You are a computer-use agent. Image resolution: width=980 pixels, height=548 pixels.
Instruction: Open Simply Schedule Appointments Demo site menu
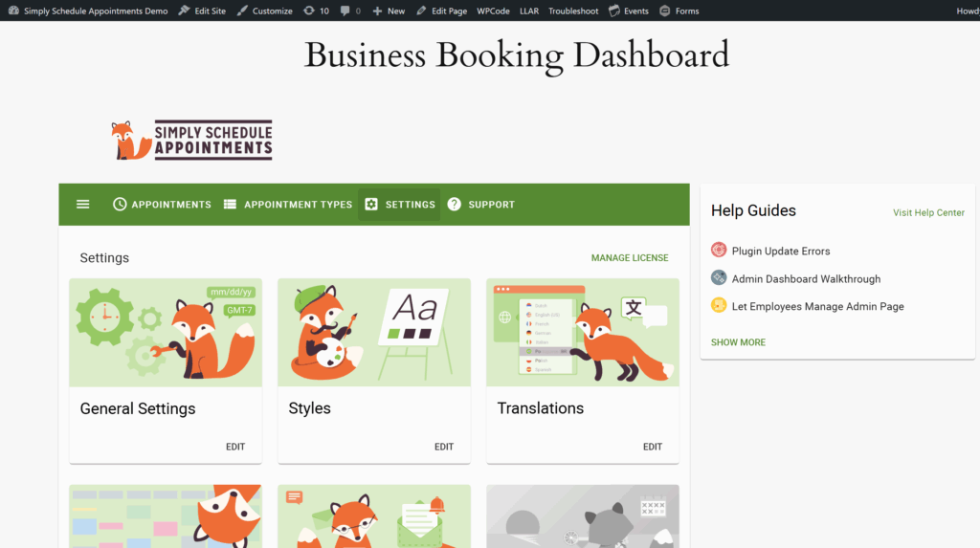click(88, 11)
